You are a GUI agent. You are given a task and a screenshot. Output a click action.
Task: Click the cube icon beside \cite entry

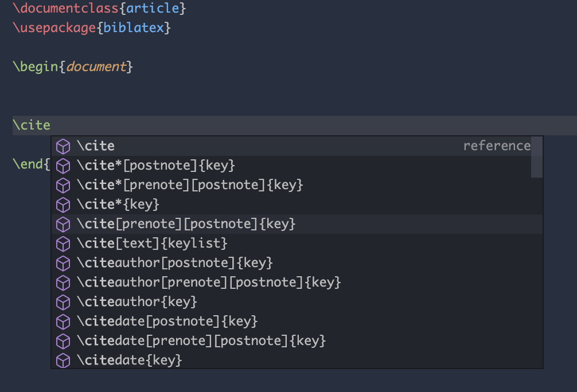(x=63, y=146)
